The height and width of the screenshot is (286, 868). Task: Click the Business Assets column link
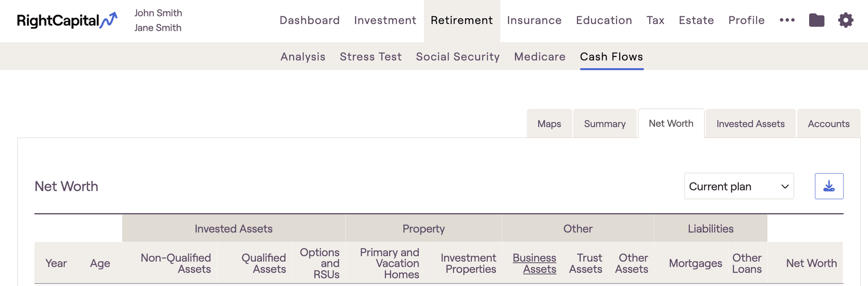[534, 263]
